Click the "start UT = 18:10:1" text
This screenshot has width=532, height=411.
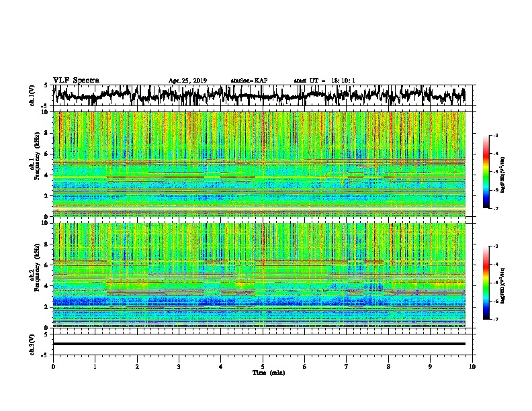(x=324, y=81)
